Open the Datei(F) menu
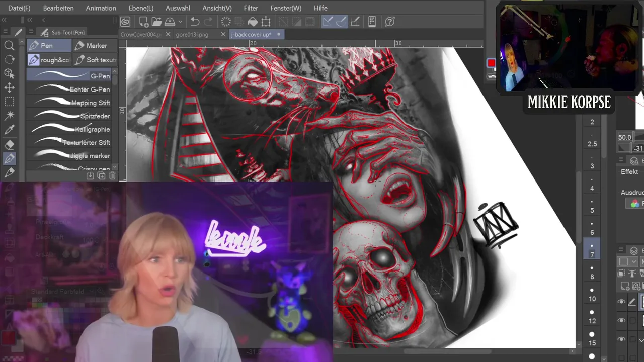 click(19, 8)
